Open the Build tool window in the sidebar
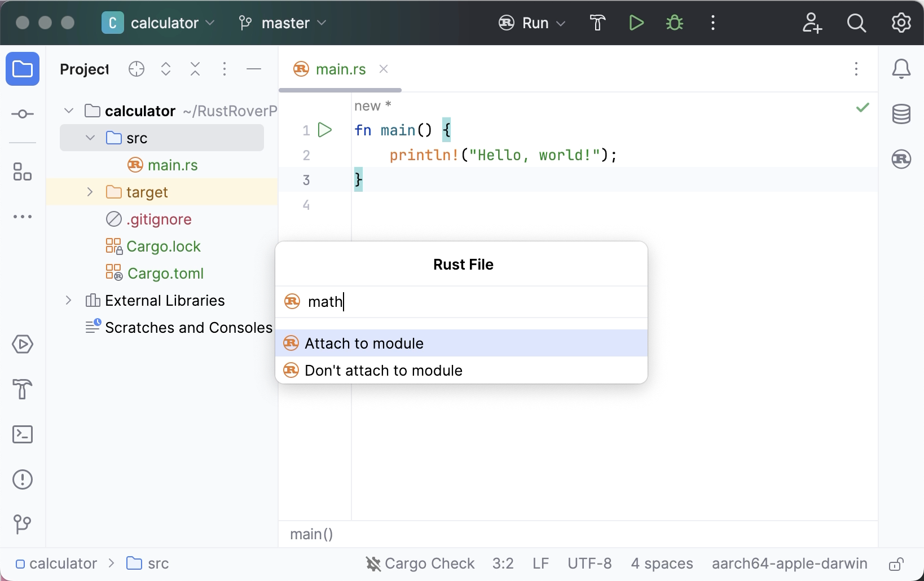 [23, 389]
